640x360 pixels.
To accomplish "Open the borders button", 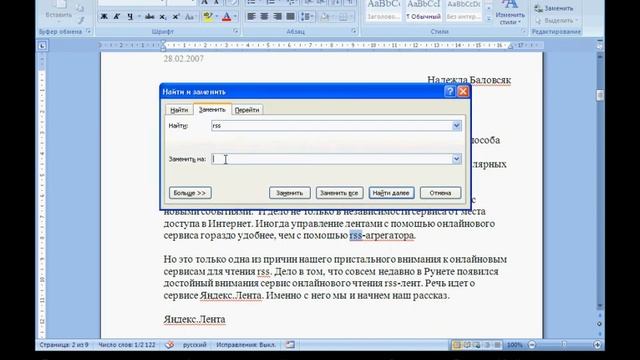I will [x=343, y=17].
